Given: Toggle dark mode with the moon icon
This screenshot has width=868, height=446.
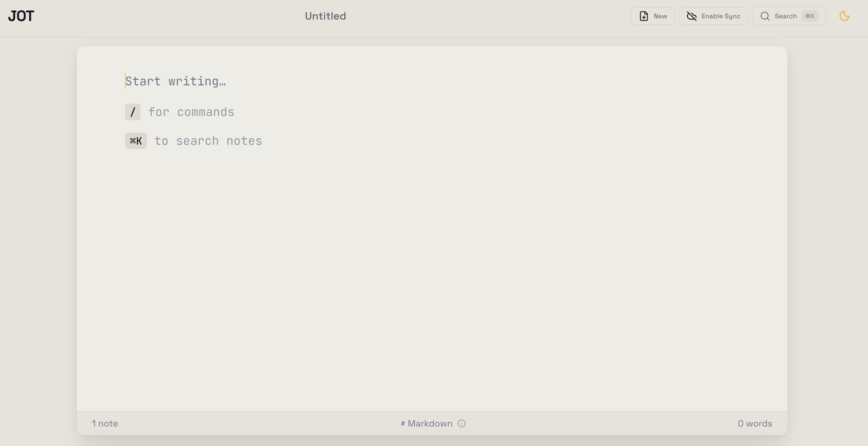Looking at the screenshot, I should tap(844, 16).
